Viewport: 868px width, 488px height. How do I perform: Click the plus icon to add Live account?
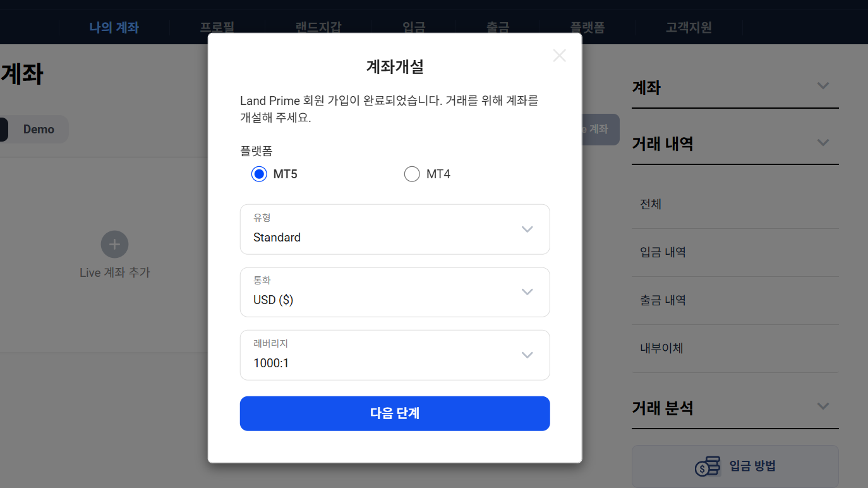tap(114, 244)
